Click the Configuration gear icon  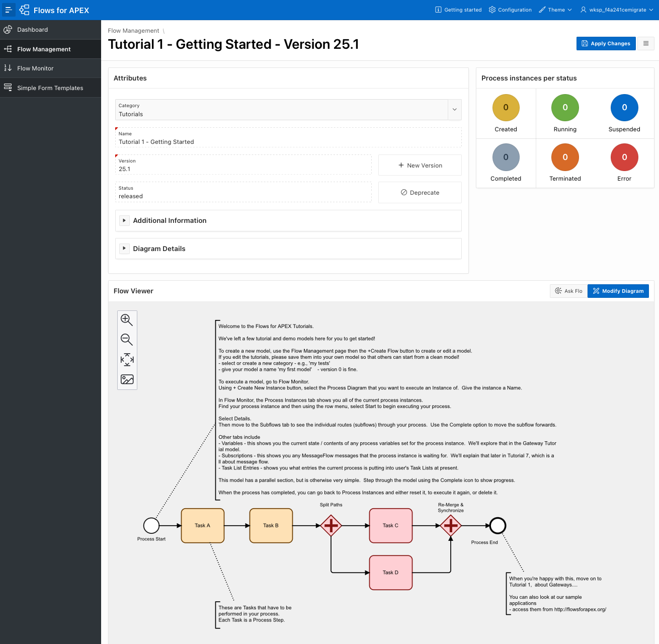click(492, 10)
